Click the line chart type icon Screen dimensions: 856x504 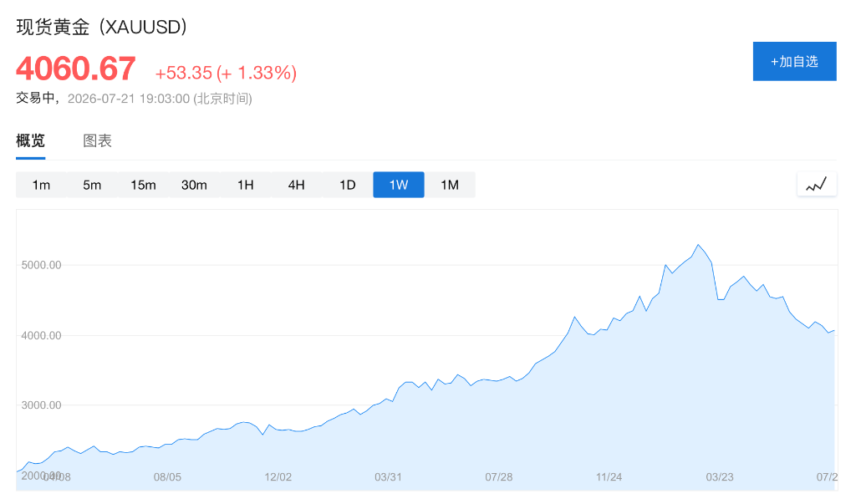coord(817,185)
